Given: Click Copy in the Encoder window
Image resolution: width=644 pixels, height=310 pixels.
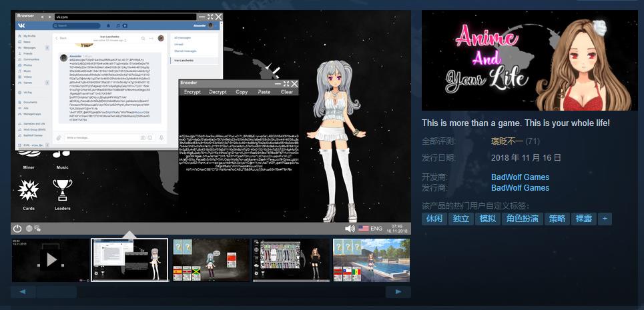Looking at the screenshot, I should tap(242, 92).
